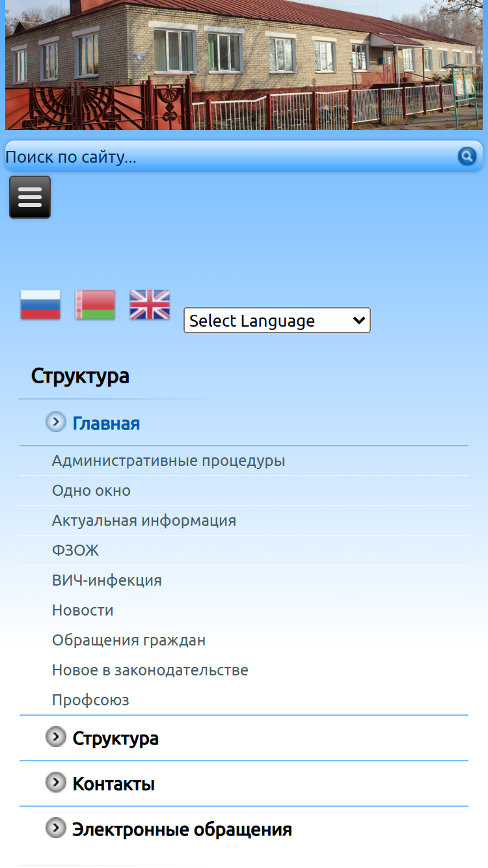
Task: Click the building header photo
Action: pyautogui.click(x=244, y=65)
